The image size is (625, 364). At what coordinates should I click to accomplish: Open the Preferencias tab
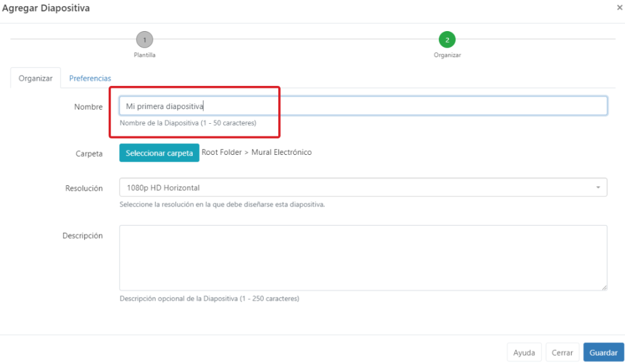(x=90, y=78)
